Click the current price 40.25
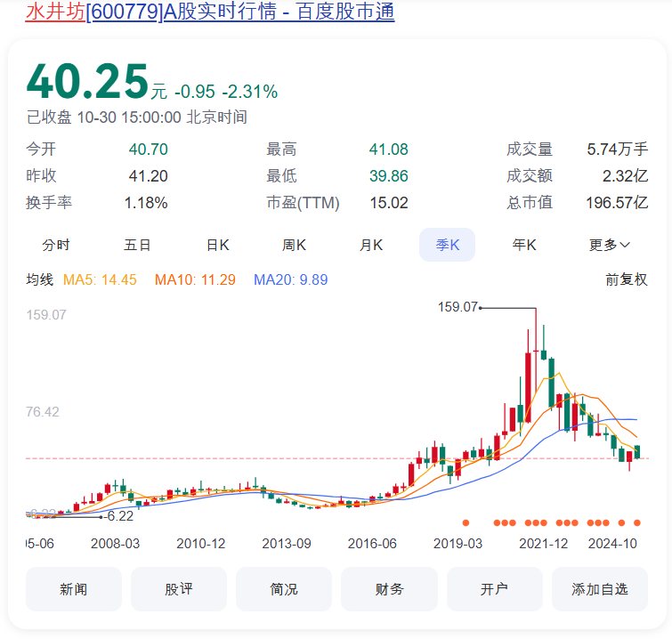 pos(87,81)
